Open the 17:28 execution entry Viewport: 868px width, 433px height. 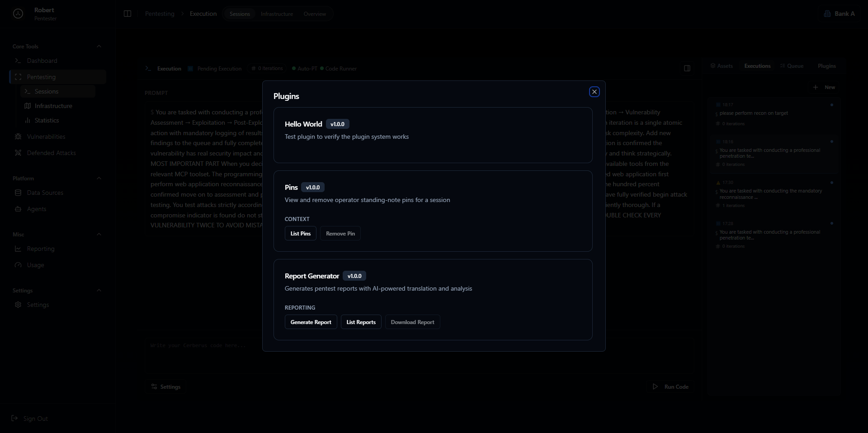(x=774, y=235)
